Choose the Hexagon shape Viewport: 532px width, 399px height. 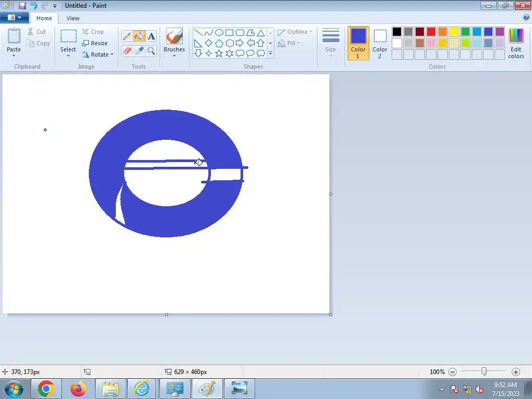pos(229,43)
